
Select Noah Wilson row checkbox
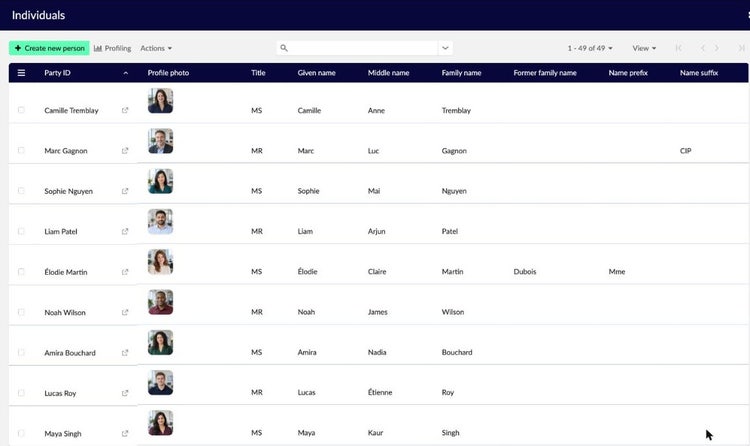21,312
